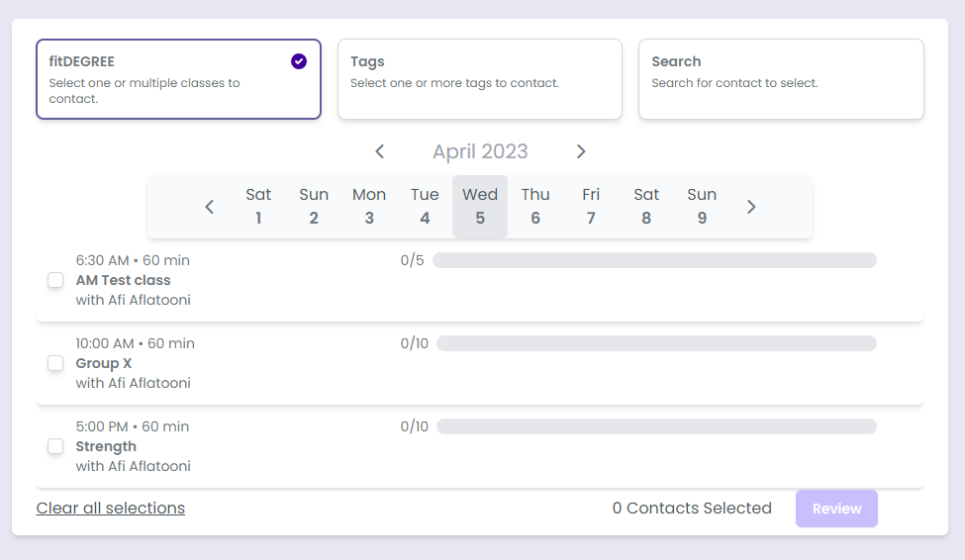Check the AM Test class checkbox
The image size is (965, 560).
point(55,280)
